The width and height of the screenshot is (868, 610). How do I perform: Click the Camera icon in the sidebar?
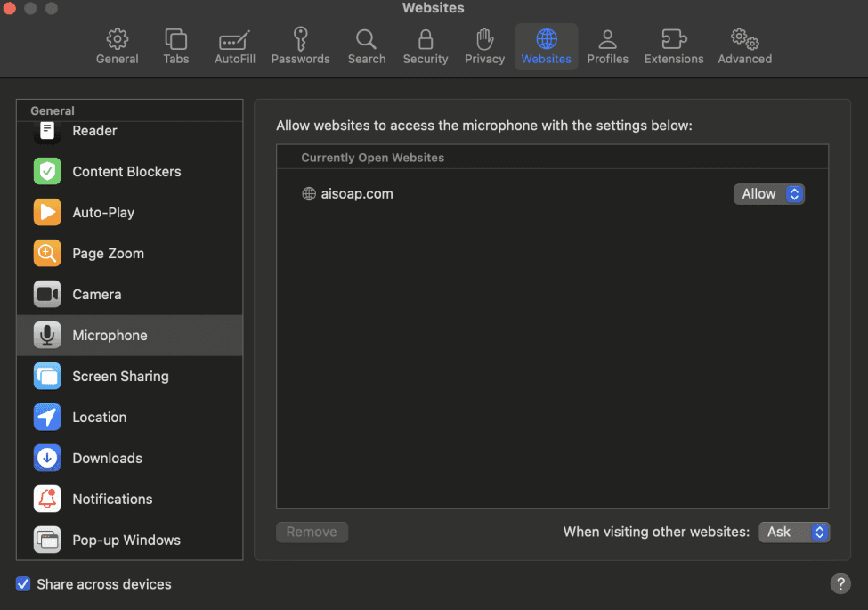coord(47,295)
